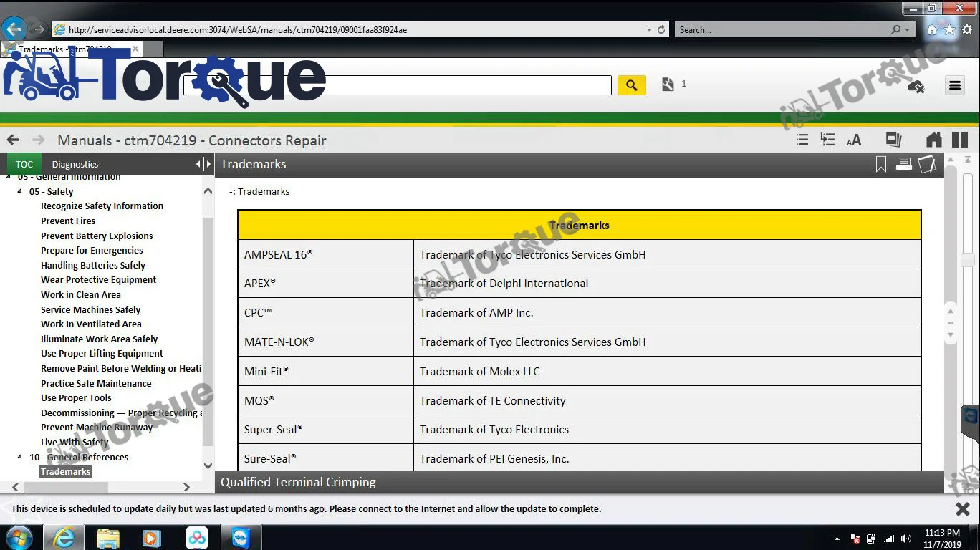The image size is (980, 550).
Task: Click the manual search input field
Action: pyautogui.click(x=398, y=85)
